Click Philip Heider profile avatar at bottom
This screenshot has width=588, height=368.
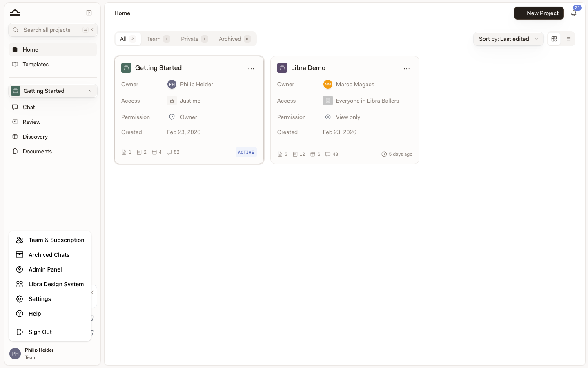(x=15, y=354)
